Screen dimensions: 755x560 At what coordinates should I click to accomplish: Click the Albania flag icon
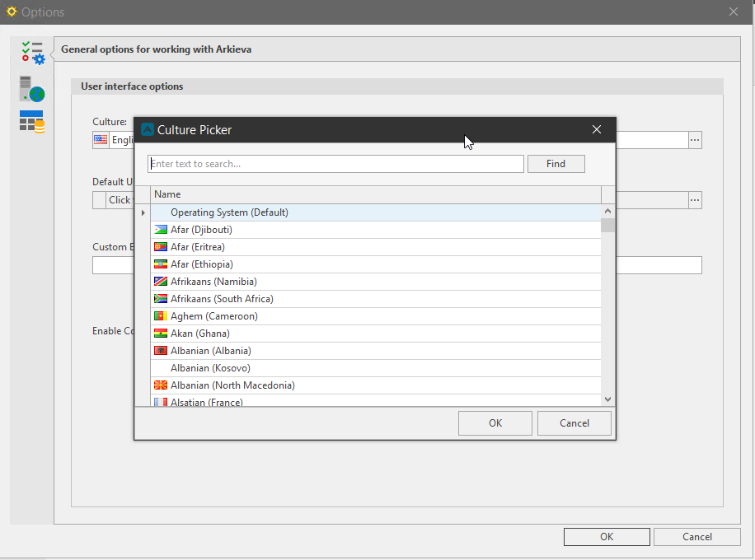(x=161, y=351)
